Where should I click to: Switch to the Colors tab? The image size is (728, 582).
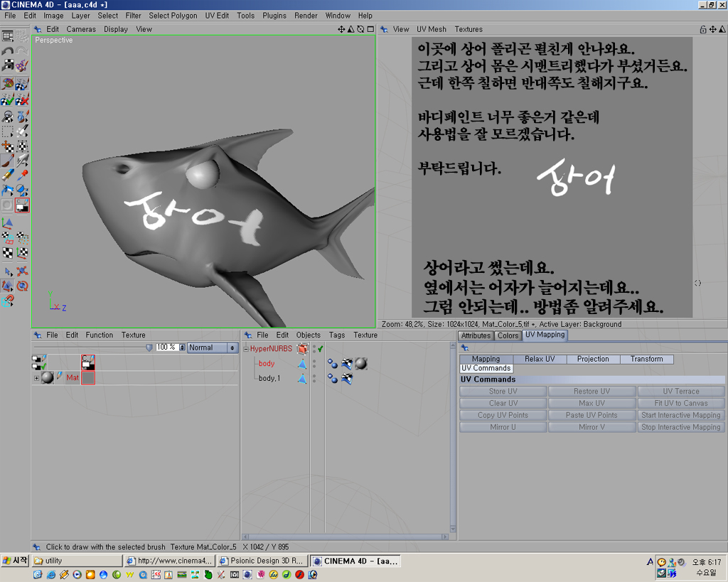(x=508, y=335)
